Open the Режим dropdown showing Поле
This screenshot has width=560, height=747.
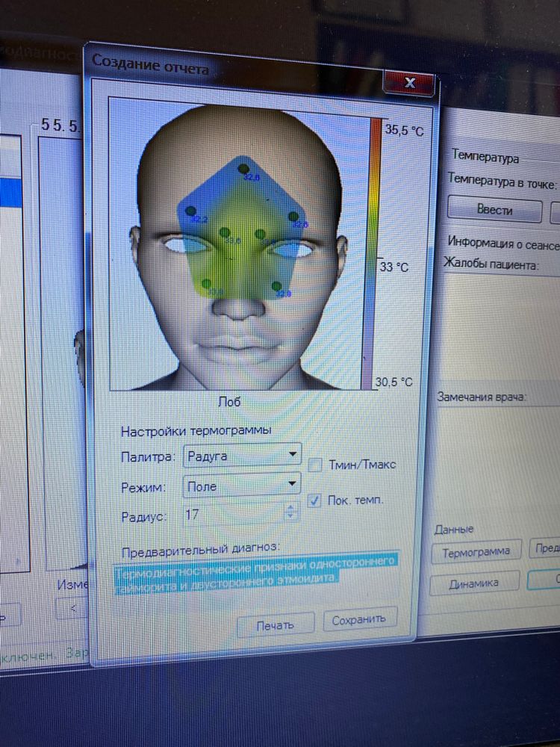coord(243,486)
